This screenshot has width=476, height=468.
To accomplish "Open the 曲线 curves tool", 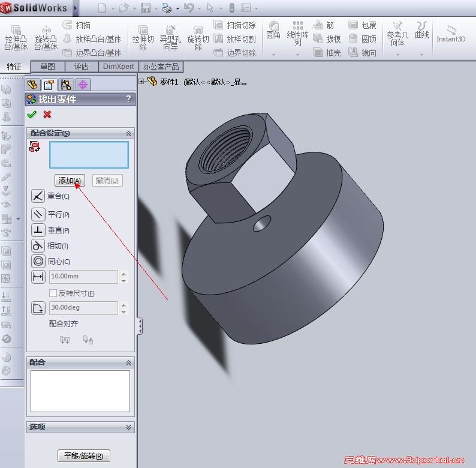I will (421, 31).
